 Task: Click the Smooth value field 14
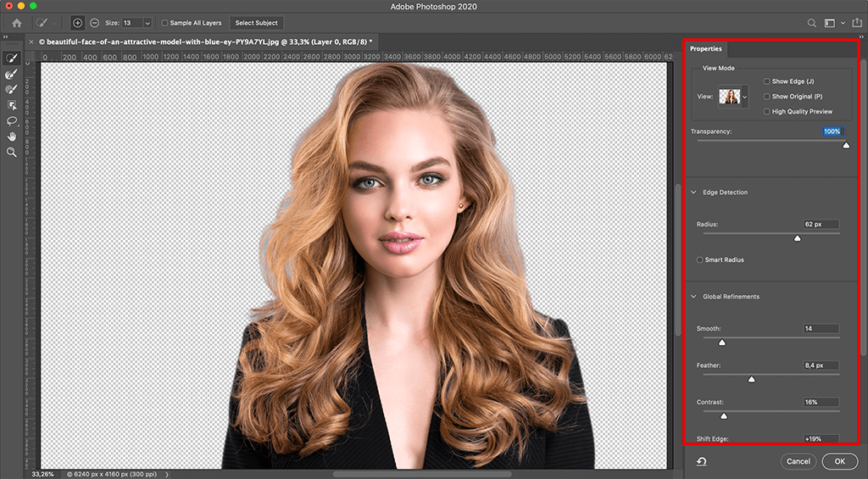point(821,328)
